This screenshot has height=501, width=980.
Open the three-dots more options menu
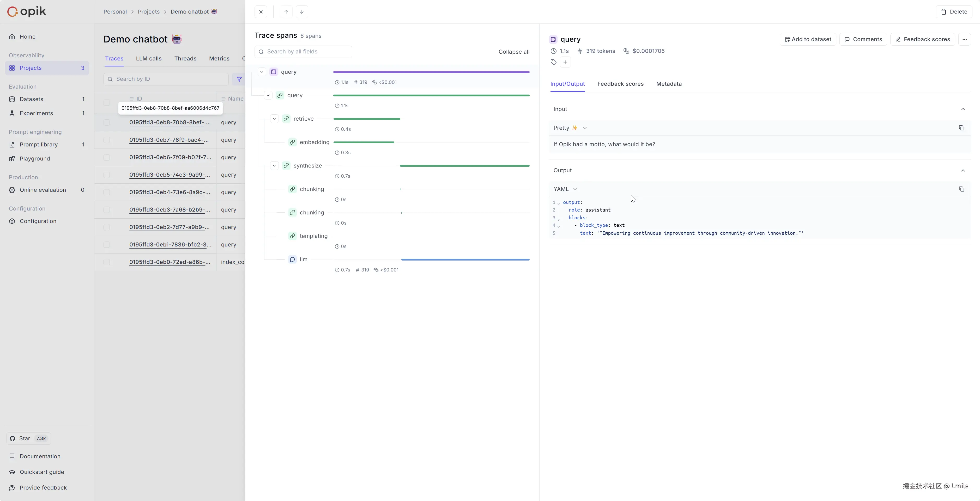click(964, 40)
